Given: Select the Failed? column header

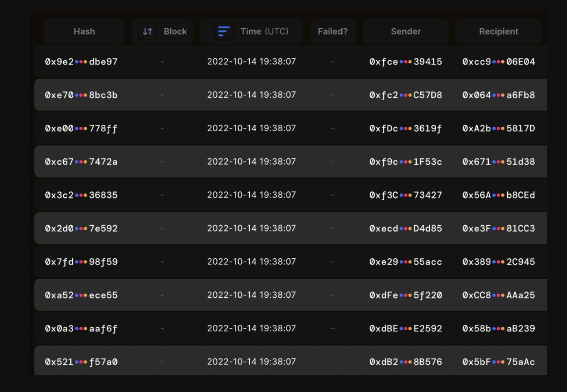Looking at the screenshot, I should (x=333, y=31).
